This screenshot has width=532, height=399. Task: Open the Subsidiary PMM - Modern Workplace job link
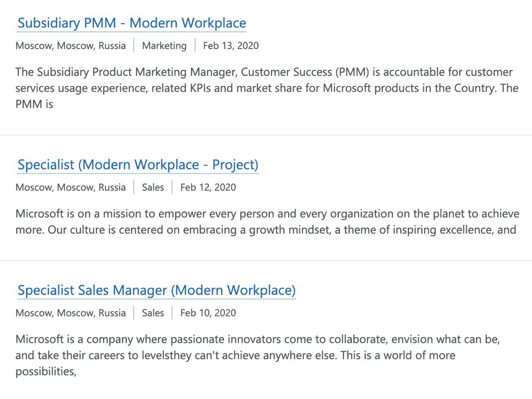[132, 23]
